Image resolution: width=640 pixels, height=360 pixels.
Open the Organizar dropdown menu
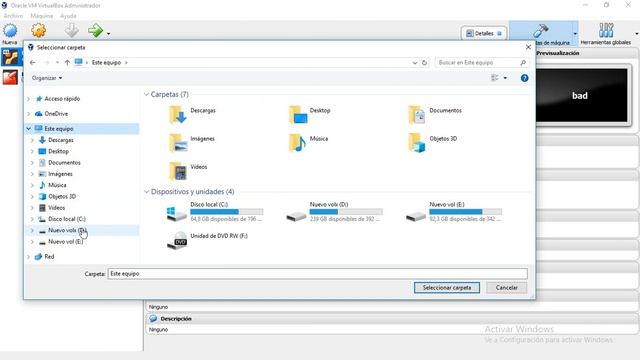(47, 78)
